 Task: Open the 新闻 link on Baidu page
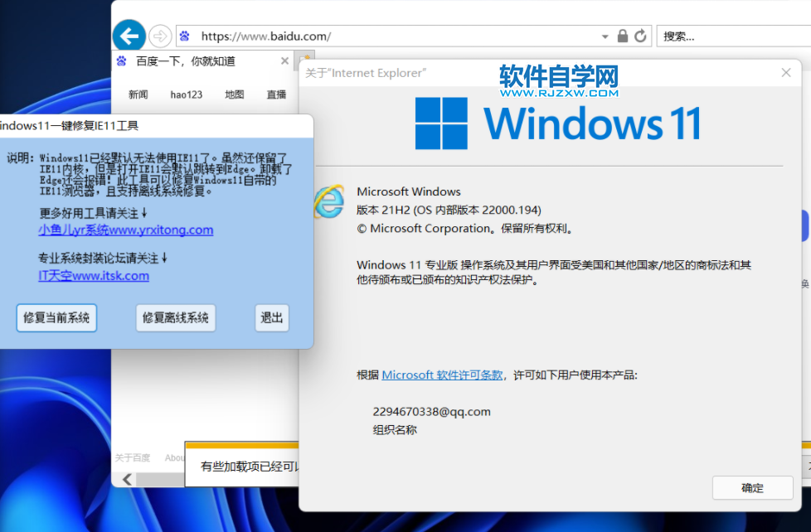pyautogui.click(x=138, y=94)
